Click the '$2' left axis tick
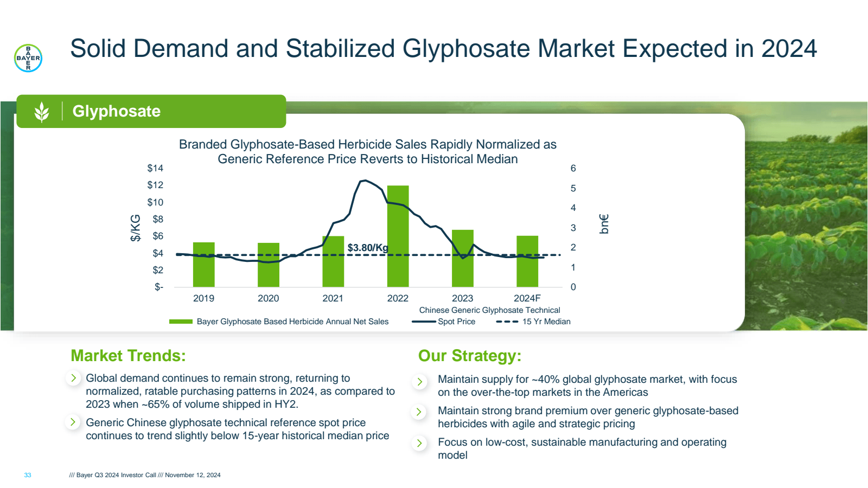868x488 pixels. pos(158,270)
